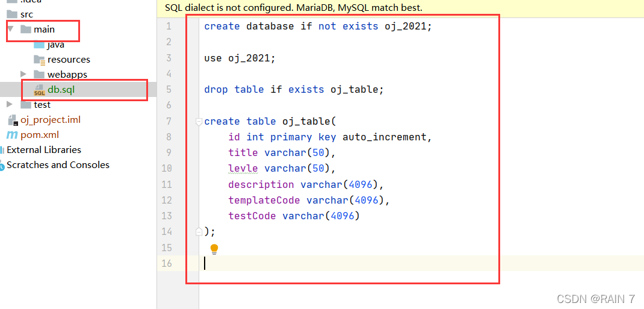644x309 pixels.
Task: Open the java source folder
Action: click(55, 45)
